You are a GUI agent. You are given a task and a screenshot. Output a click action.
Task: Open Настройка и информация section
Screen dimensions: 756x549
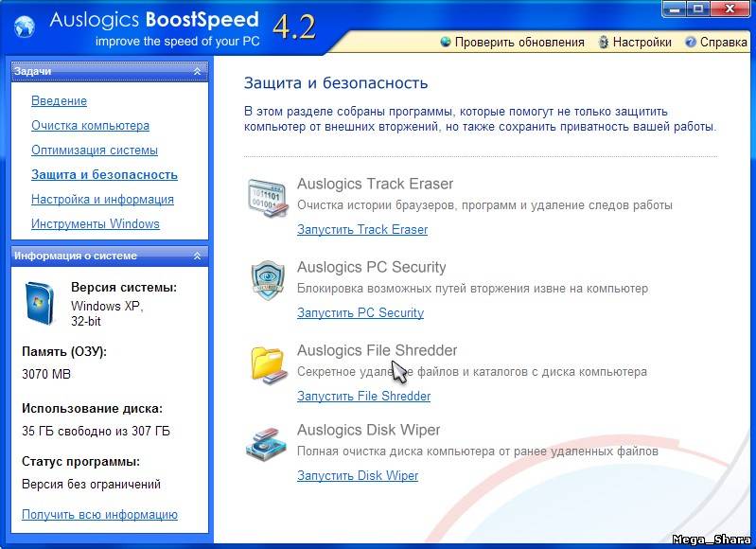[x=102, y=199]
